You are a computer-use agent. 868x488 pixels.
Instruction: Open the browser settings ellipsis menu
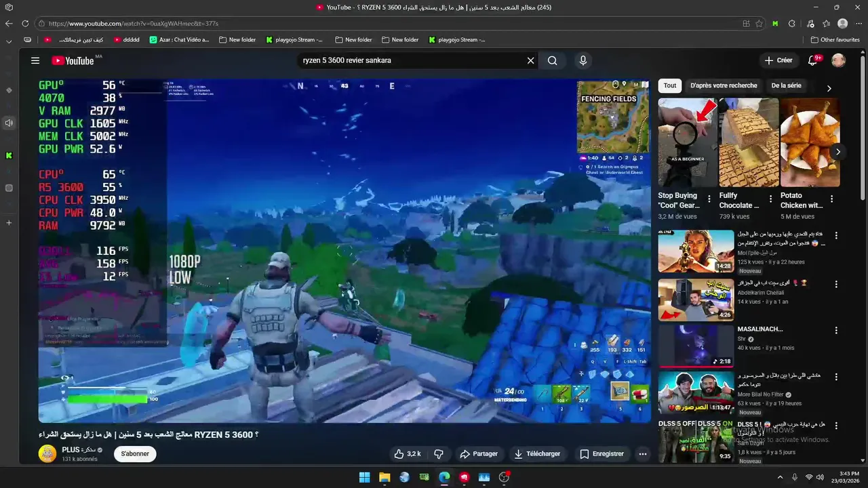click(858, 23)
